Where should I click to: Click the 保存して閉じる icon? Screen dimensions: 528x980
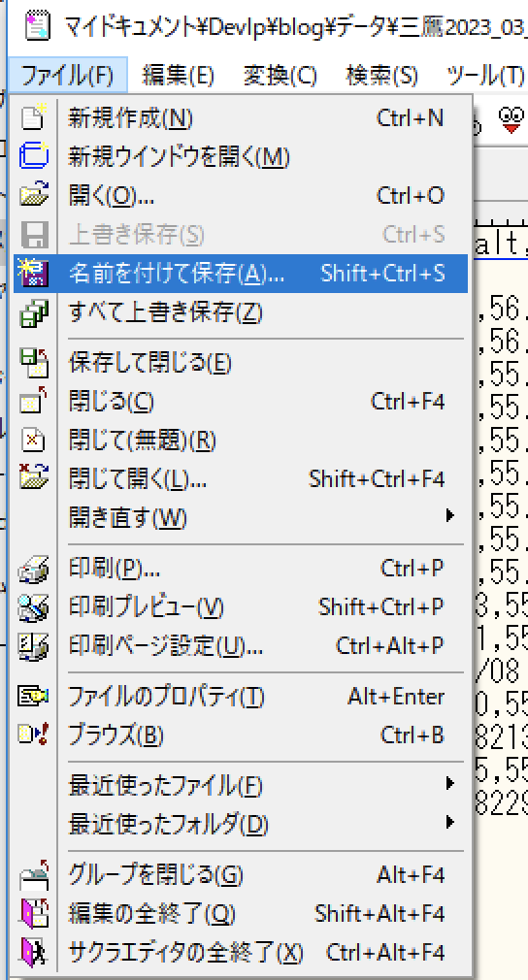pyautogui.click(x=34, y=363)
